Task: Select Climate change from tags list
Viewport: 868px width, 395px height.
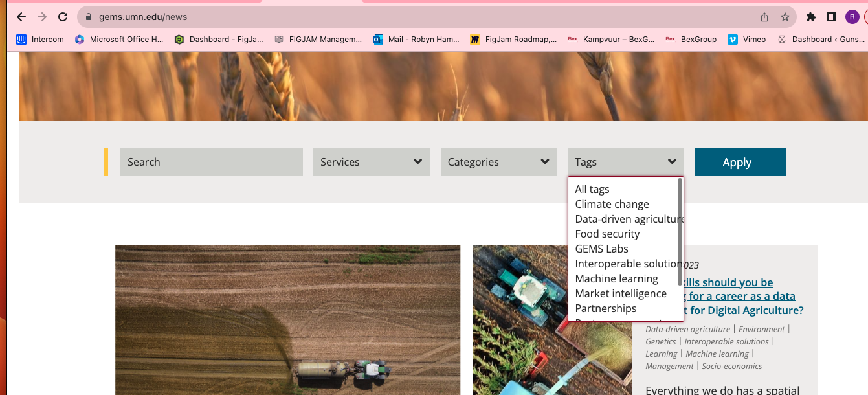Action: 612,204
